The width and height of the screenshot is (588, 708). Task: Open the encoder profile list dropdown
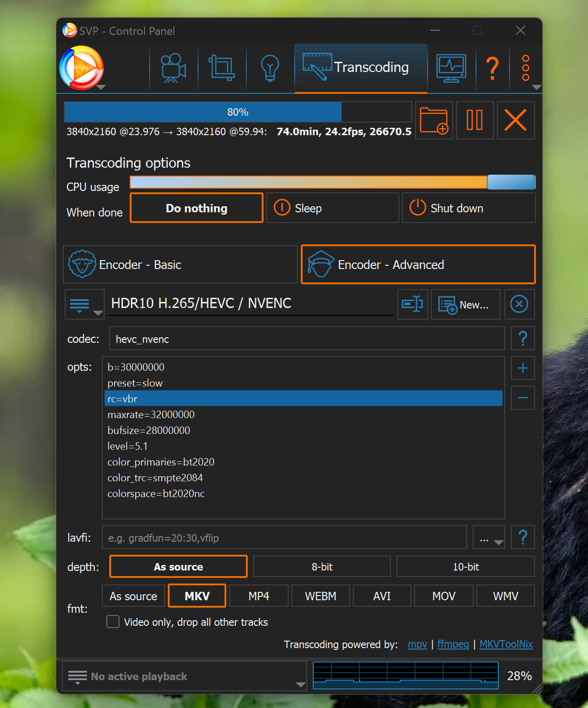coord(84,305)
